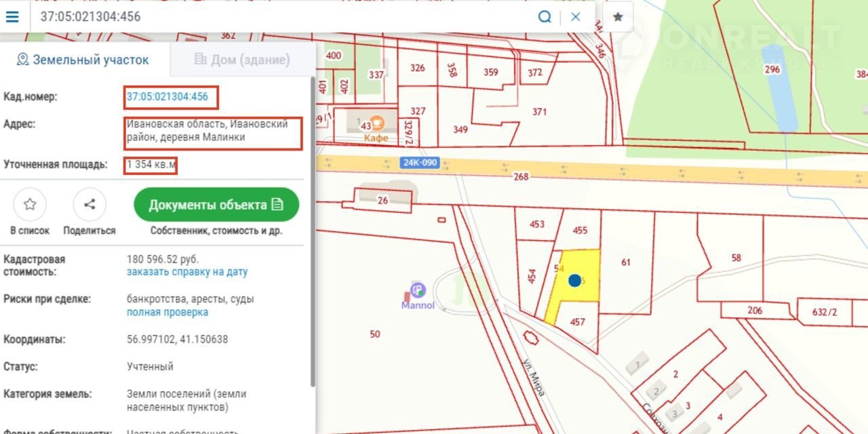Open the hamburger main menu
Viewport: 868px width, 434px height.
pyautogui.click(x=12, y=17)
